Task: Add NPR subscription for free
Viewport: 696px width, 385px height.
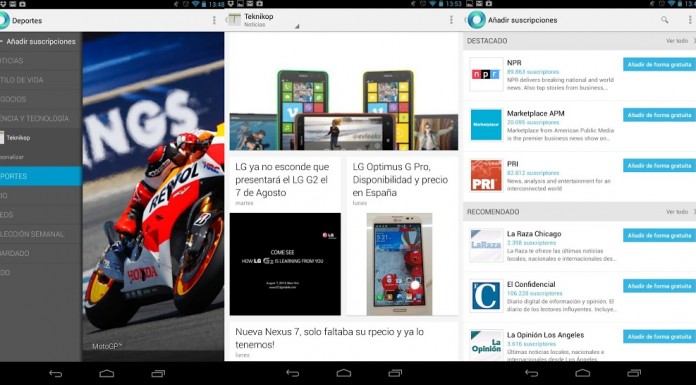Action: coord(659,64)
